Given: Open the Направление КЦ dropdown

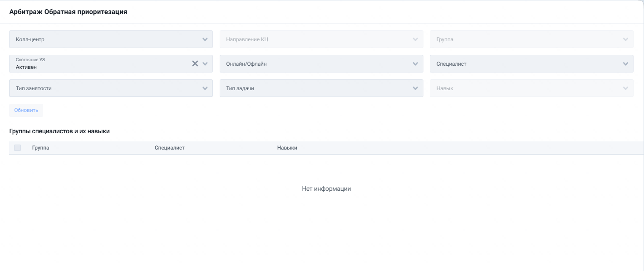Looking at the screenshot, I should tap(321, 39).
